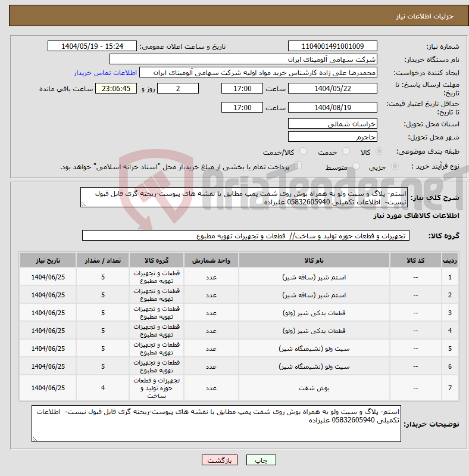Select the کالا radio button
This screenshot has width=469, height=476.
coord(379,151)
